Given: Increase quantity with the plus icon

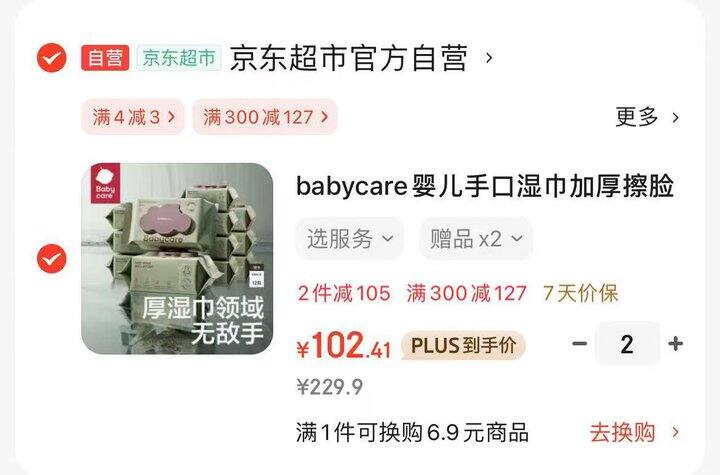Looking at the screenshot, I should [x=675, y=343].
